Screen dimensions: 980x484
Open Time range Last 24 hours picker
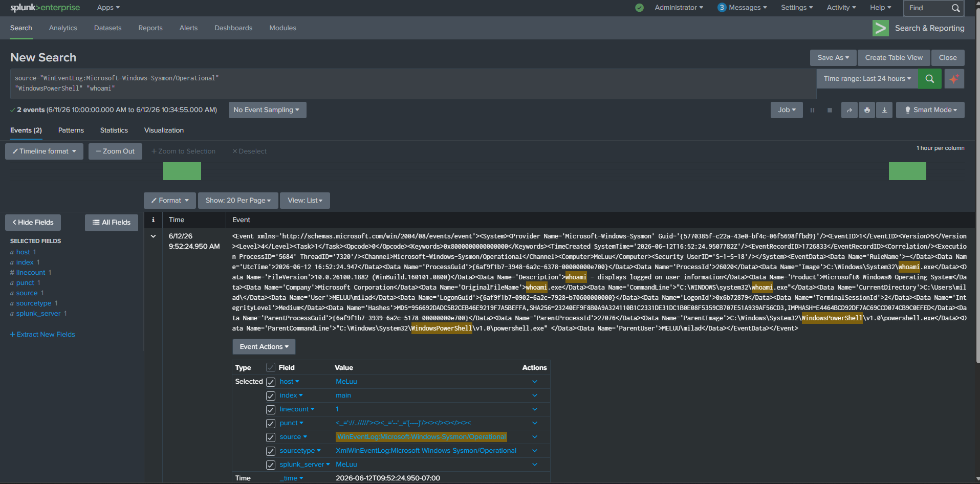coord(867,79)
